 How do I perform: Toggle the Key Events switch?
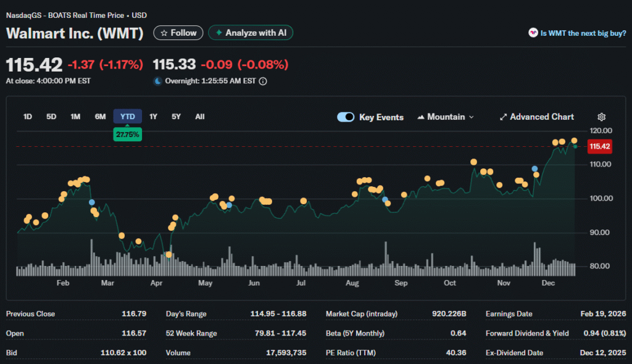pyautogui.click(x=346, y=117)
